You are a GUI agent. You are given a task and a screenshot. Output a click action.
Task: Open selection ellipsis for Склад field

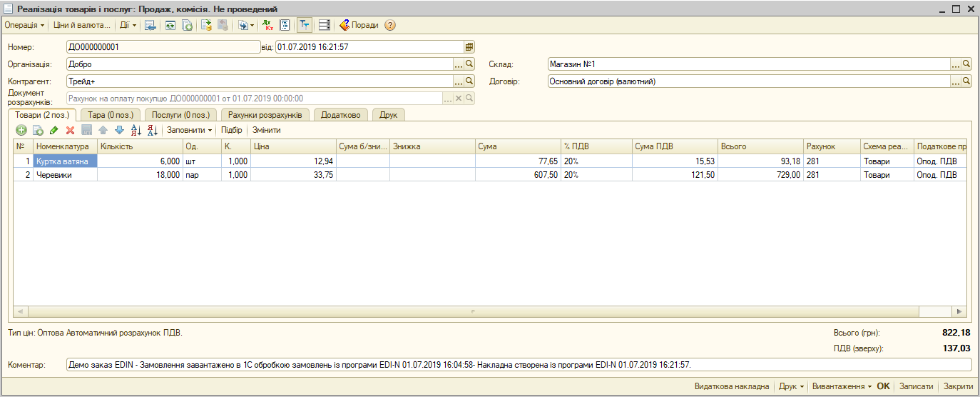(x=956, y=64)
